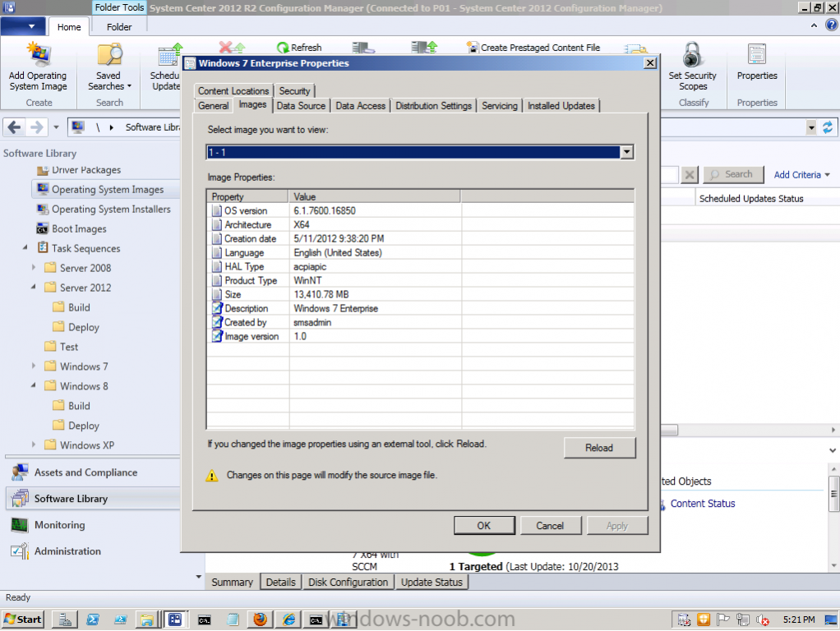
Task: Open the application menu dropdown button
Action: point(22,25)
